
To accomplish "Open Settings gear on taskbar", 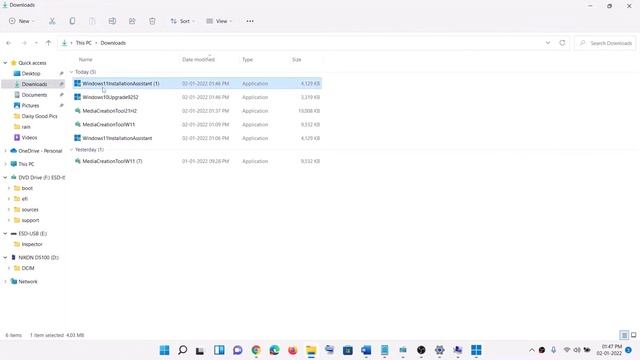I will (440, 350).
